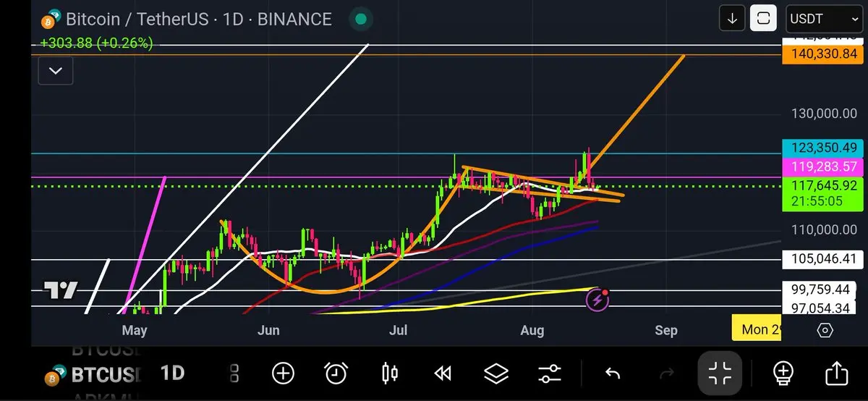Select the 1D interval button
The width and height of the screenshot is (868, 401).
coord(172,373)
